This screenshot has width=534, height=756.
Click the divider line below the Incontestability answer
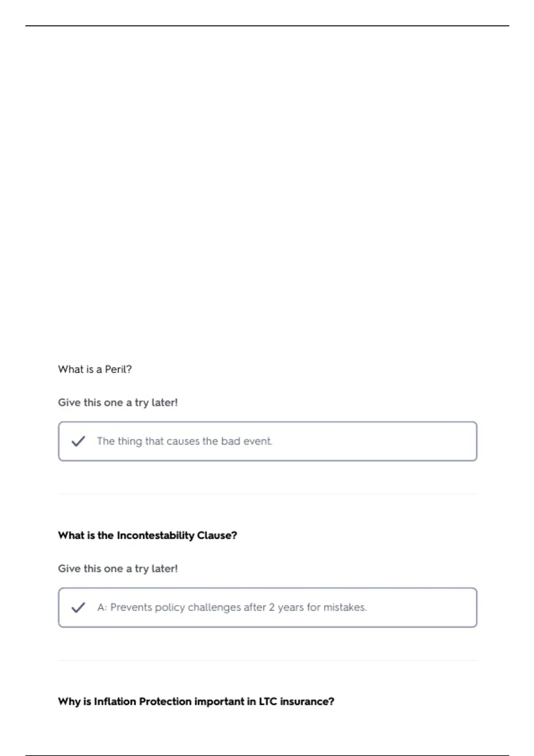click(267, 660)
